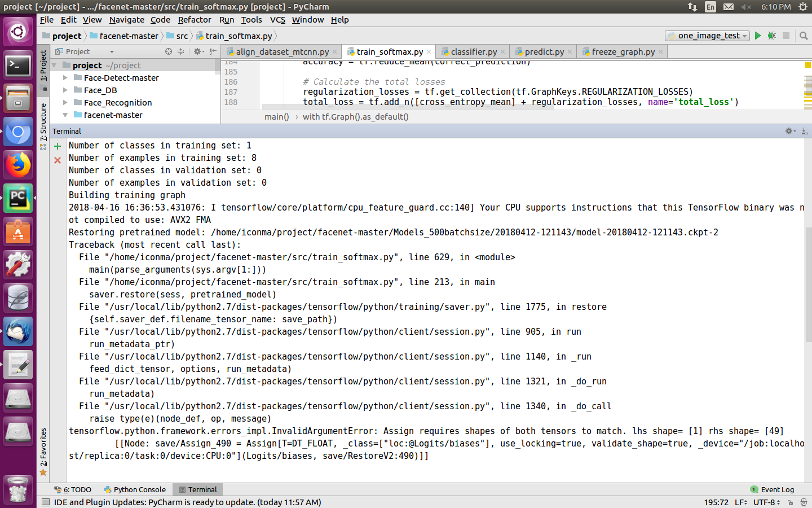Expand the Face_DB folder
Screen dimensions: 812x508
tap(65, 90)
